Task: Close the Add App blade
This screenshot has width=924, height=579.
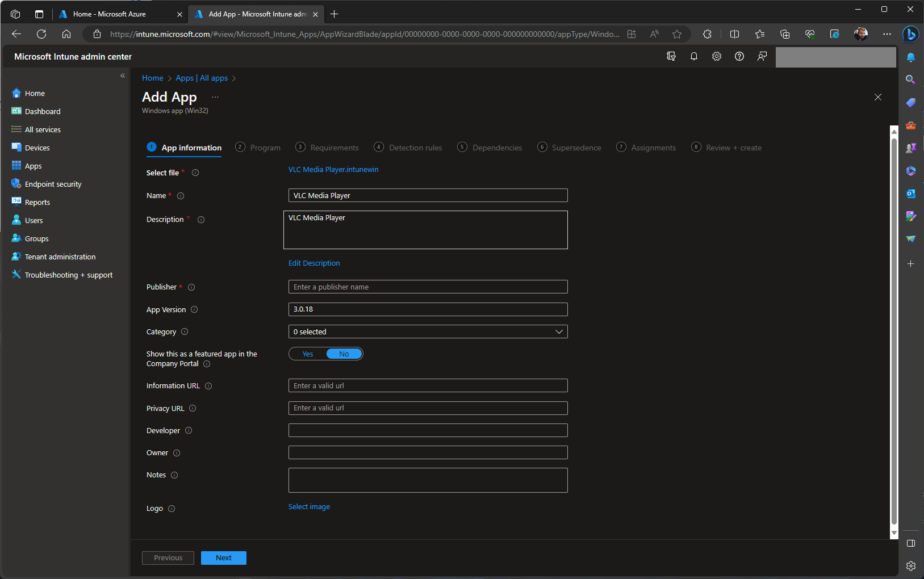Action: (x=878, y=97)
